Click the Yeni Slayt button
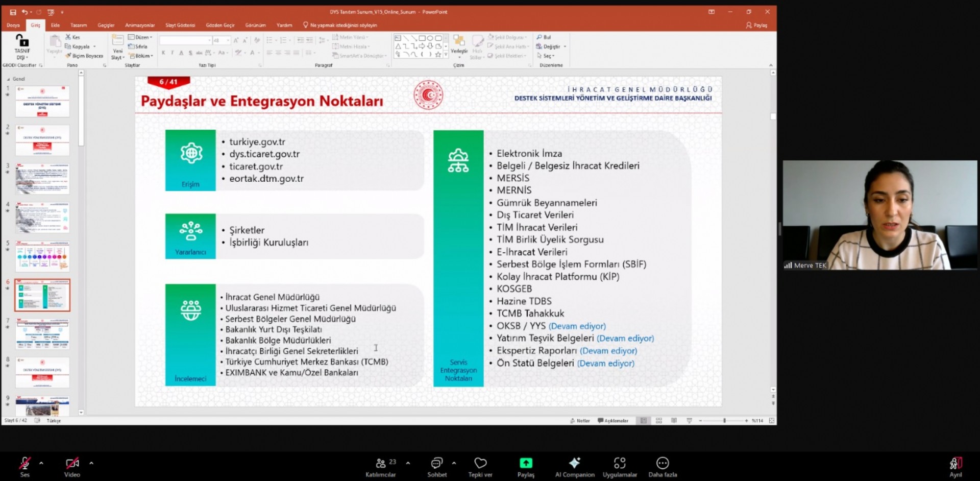The height and width of the screenshot is (481, 980). [x=118, y=46]
